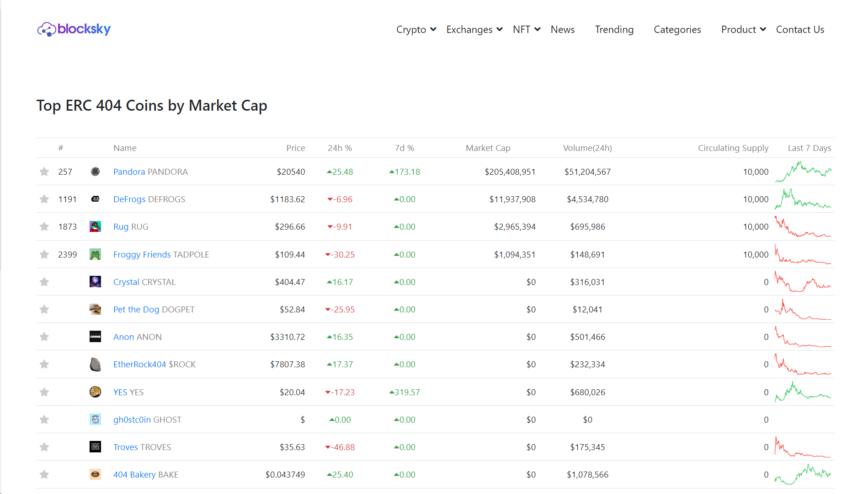Image resolution: width=868 pixels, height=494 pixels.
Task: Click the DeFrogs coin icon
Action: [95, 199]
